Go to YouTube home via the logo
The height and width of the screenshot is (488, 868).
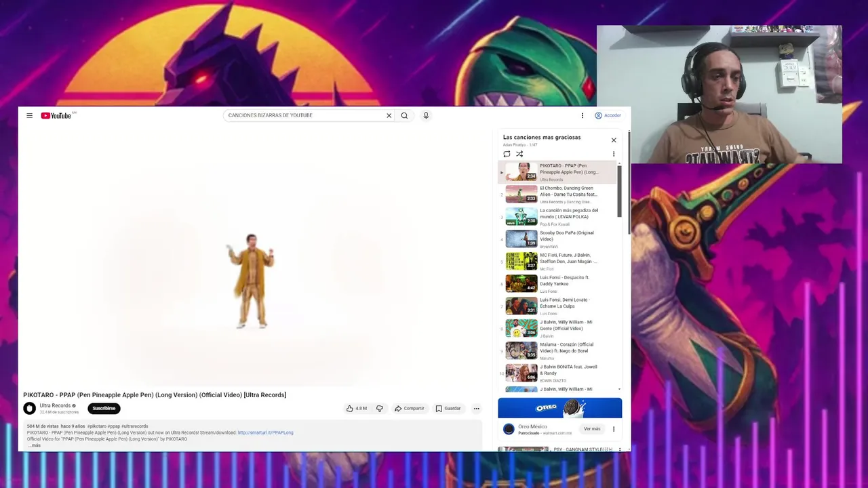tap(57, 116)
